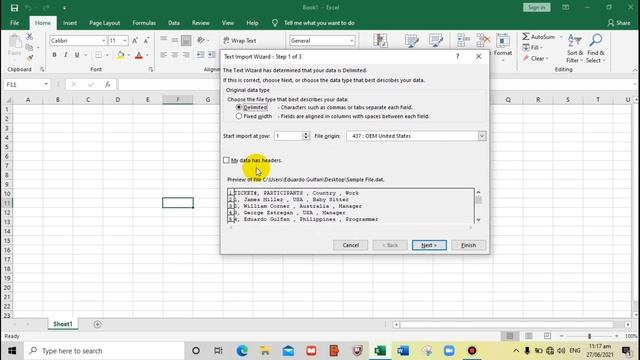640x360 pixels.
Task: Click the Increase Indent icon
Action: coord(211,55)
